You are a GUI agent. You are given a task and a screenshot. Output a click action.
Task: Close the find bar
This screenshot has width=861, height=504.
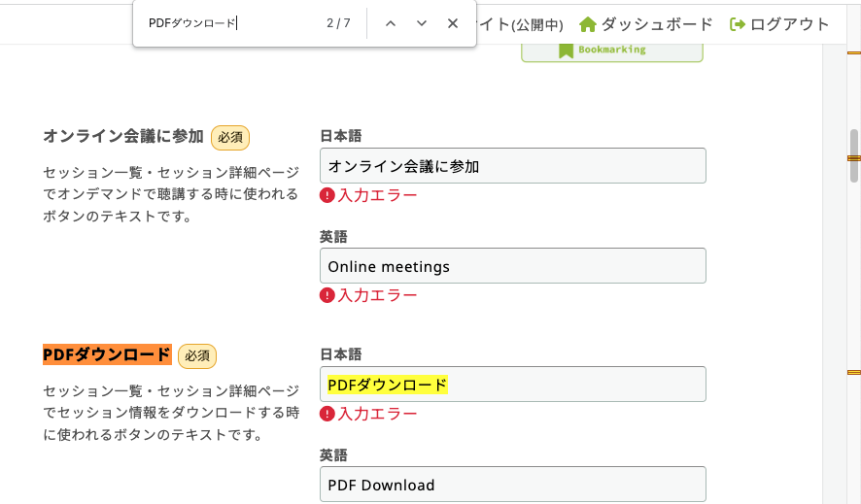coord(453,23)
